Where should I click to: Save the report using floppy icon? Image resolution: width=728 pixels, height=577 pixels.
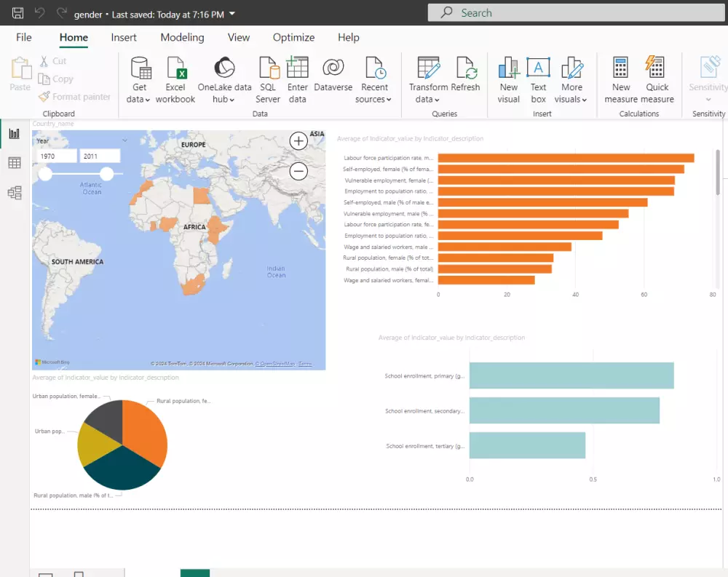coord(18,13)
